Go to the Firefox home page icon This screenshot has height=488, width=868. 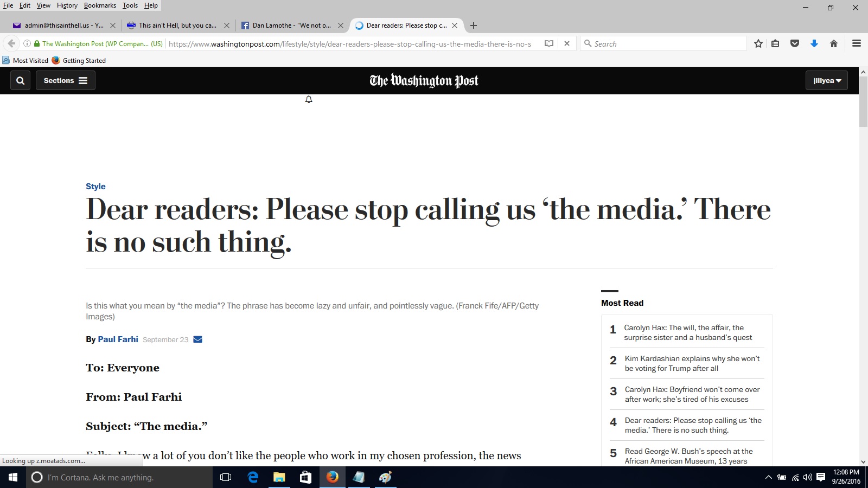[834, 44]
